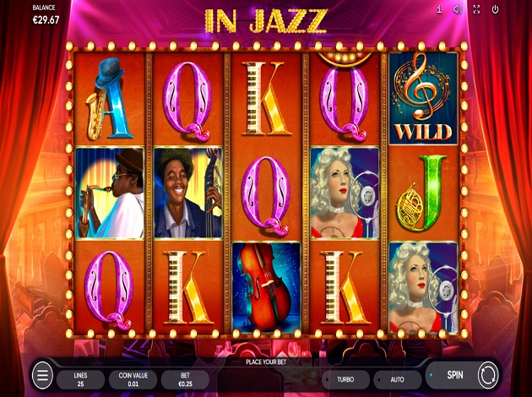Screen dimensions: 532x397
Task: Click the double bass player symbol
Action: tap(188, 193)
